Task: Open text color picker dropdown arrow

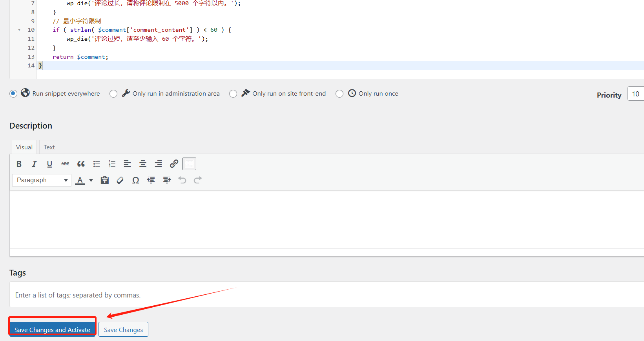Action: pyautogui.click(x=91, y=180)
